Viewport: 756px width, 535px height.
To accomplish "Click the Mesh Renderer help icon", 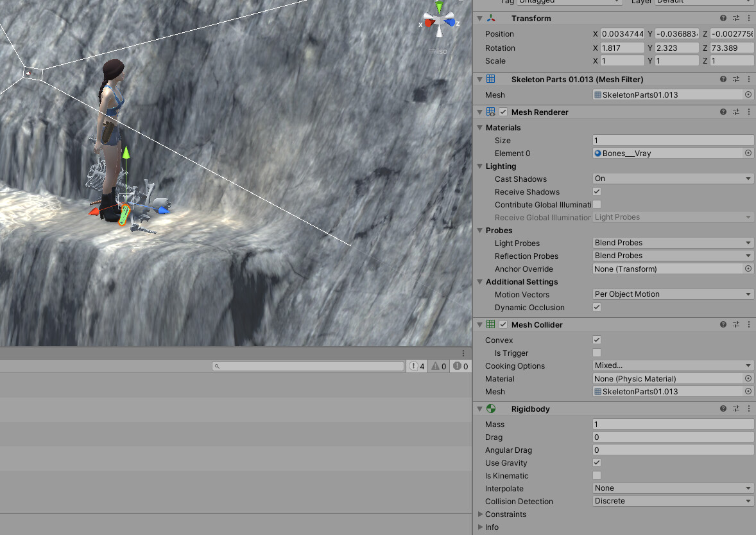I will point(723,112).
